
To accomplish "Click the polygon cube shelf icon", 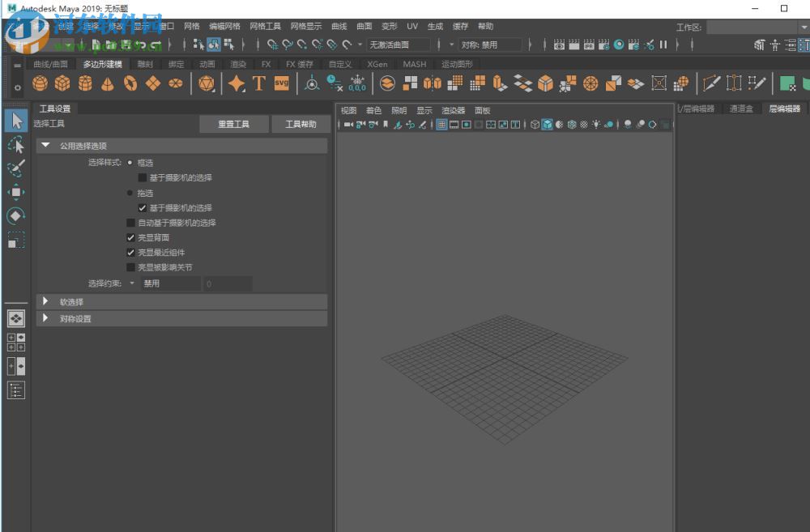I will [62, 83].
